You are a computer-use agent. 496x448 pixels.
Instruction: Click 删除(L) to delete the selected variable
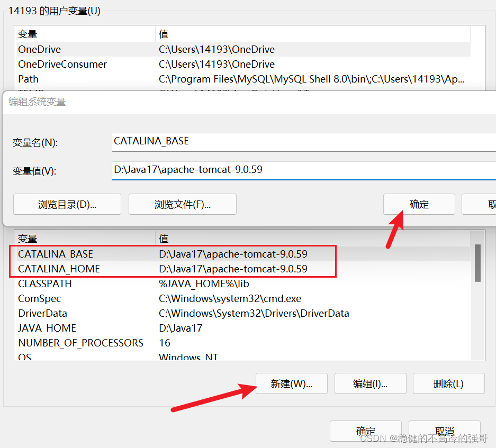[x=448, y=383]
